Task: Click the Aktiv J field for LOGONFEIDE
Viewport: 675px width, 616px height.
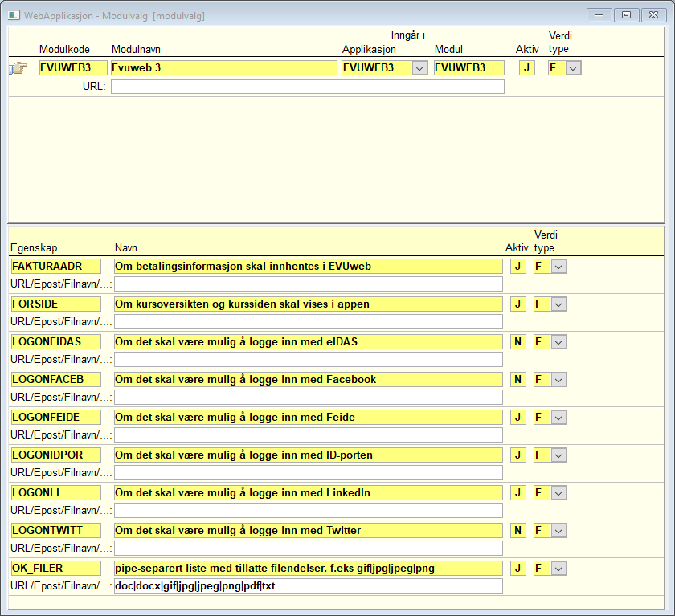Action: [x=518, y=418]
